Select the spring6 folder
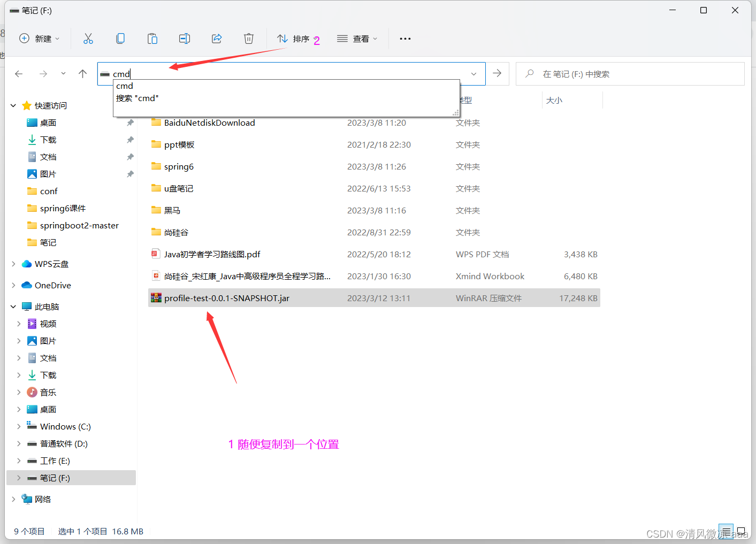This screenshot has height=544, width=756. pyautogui.click(x=179, y=166)
